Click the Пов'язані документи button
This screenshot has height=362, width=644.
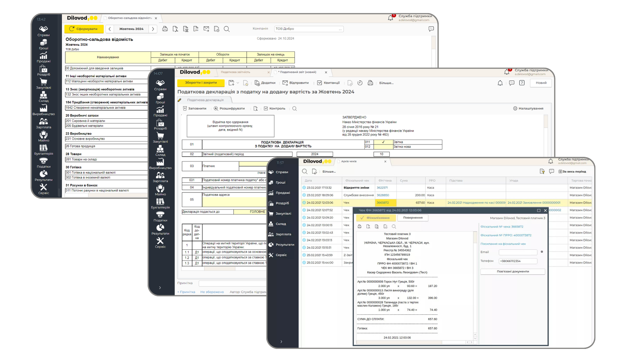513,271
